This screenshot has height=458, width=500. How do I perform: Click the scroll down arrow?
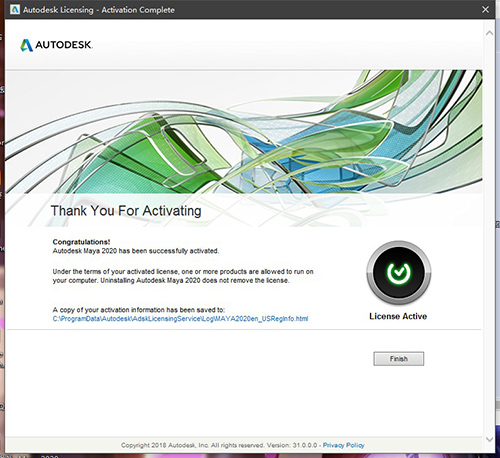click(489, 439)
